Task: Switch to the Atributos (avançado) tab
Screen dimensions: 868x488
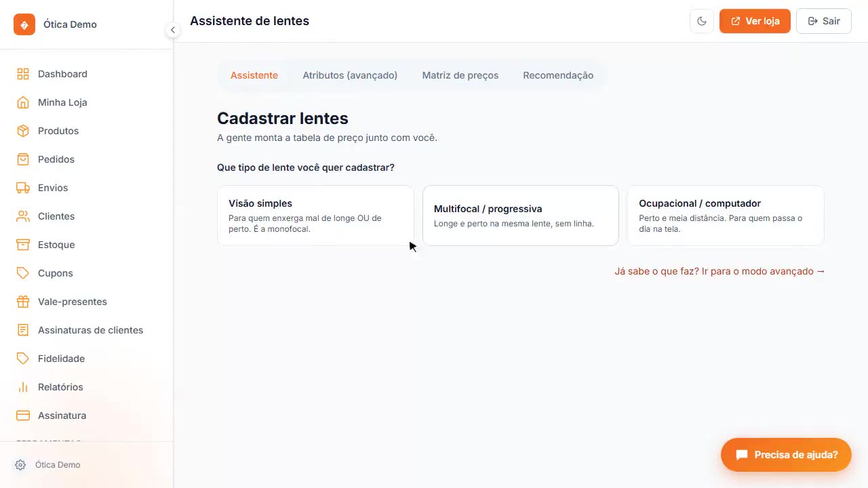Action: click(x=350, y=75)
